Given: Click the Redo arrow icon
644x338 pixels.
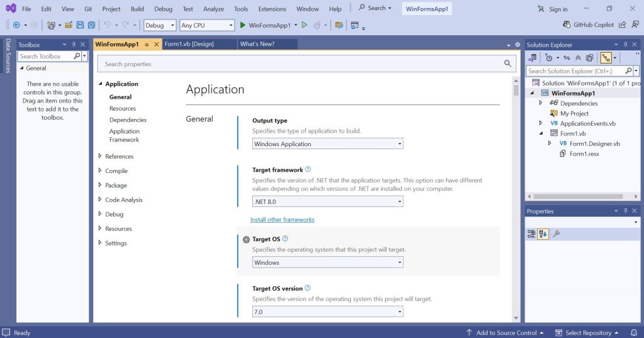Looking at the screenshot, I should pos(126,25).
